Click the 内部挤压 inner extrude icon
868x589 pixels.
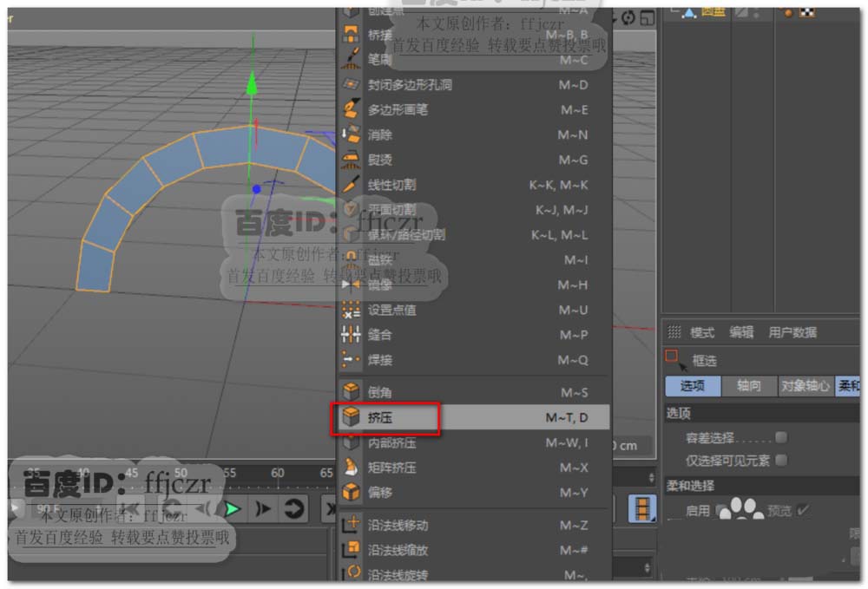351,442
